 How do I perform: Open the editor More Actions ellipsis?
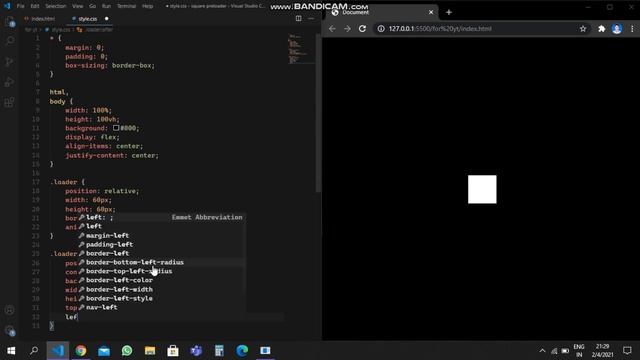[311, 18]
